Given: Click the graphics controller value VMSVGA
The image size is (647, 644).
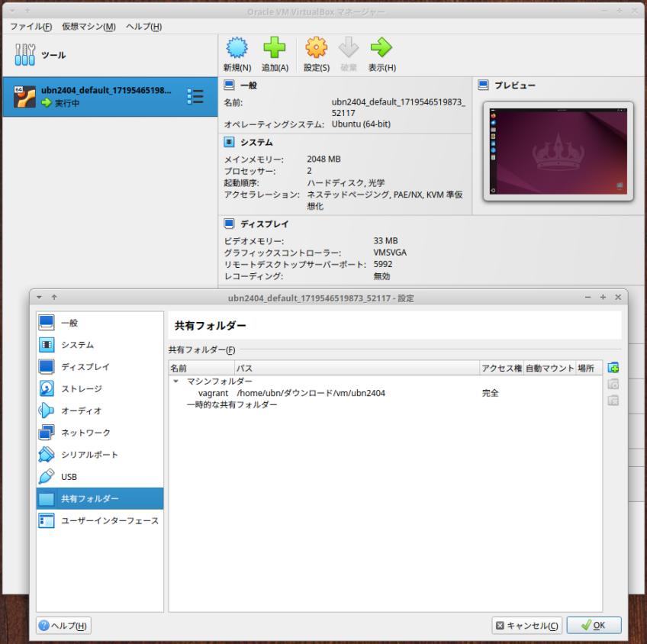Looking at the screenshot, I should pyautogui.click(x=390, y=253).
